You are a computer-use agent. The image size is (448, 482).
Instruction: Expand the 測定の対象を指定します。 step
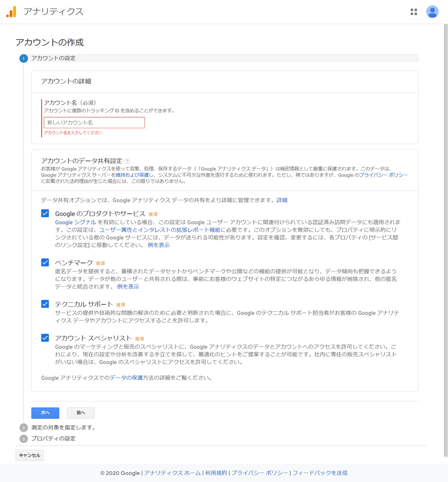click(x=64, y=428)
